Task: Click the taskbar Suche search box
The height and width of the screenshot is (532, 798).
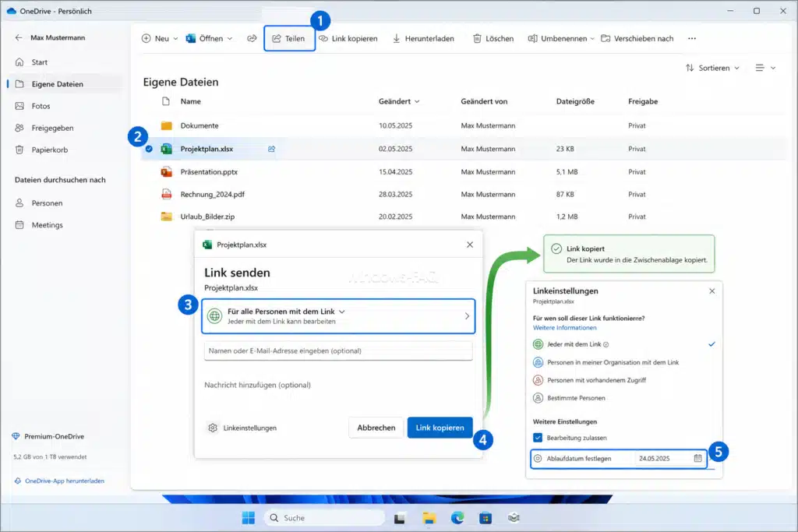Action: pyautogui.click(x=325, y=518)
